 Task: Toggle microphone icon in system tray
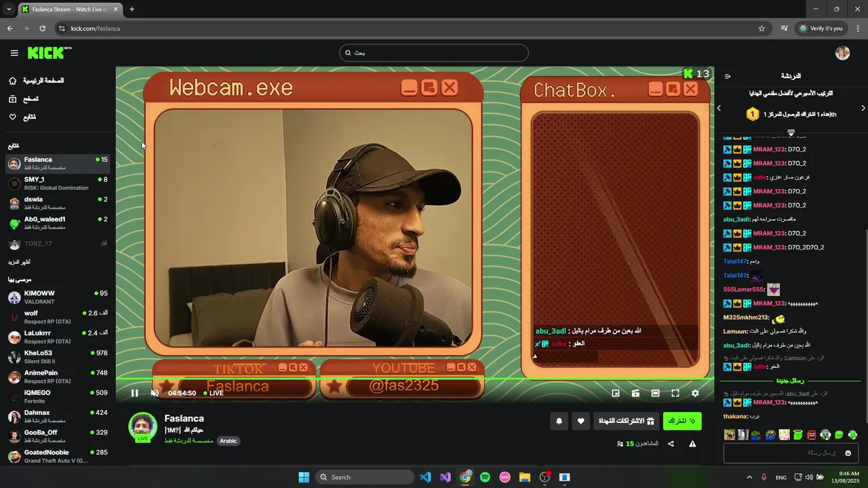tap(764, 477)
